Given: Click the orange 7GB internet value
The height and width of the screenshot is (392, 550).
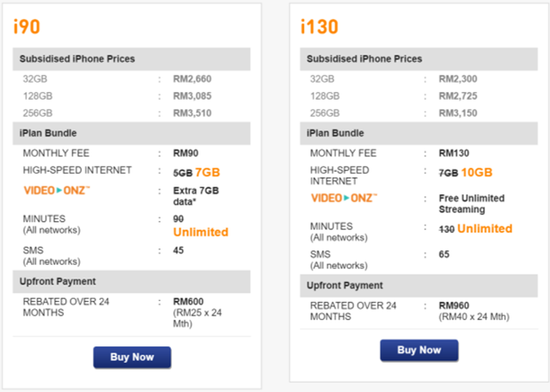Looking at the screenshot, I should 208,172.
